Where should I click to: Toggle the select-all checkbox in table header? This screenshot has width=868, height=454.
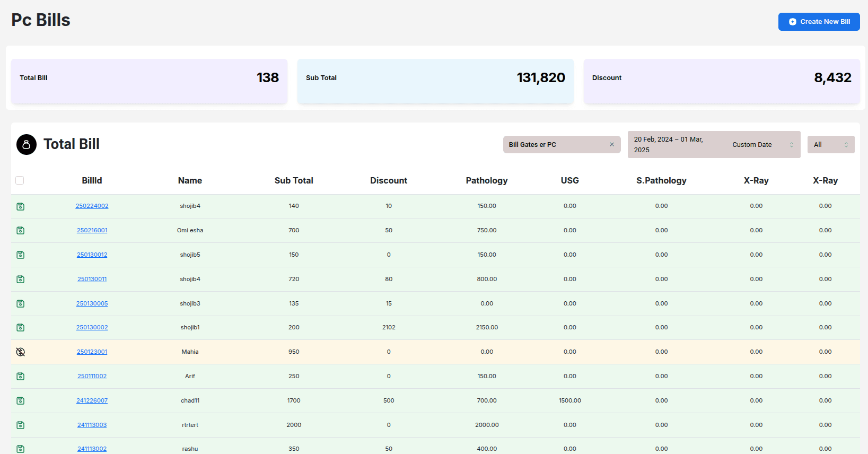click(20, 180)
